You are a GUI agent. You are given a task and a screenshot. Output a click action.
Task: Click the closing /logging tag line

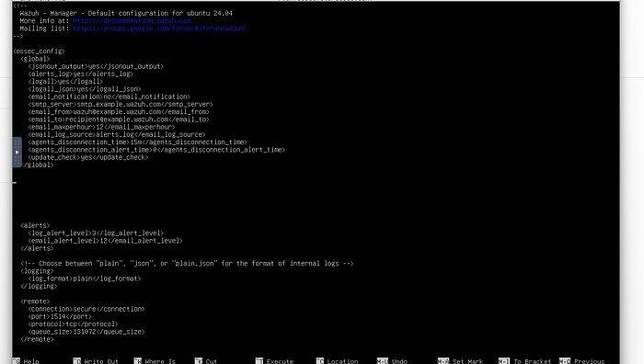39,287
